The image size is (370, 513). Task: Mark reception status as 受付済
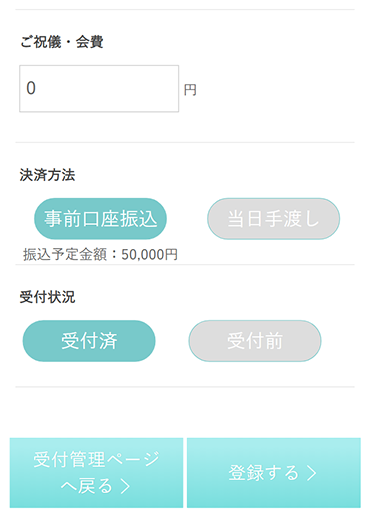pos(89,341)
